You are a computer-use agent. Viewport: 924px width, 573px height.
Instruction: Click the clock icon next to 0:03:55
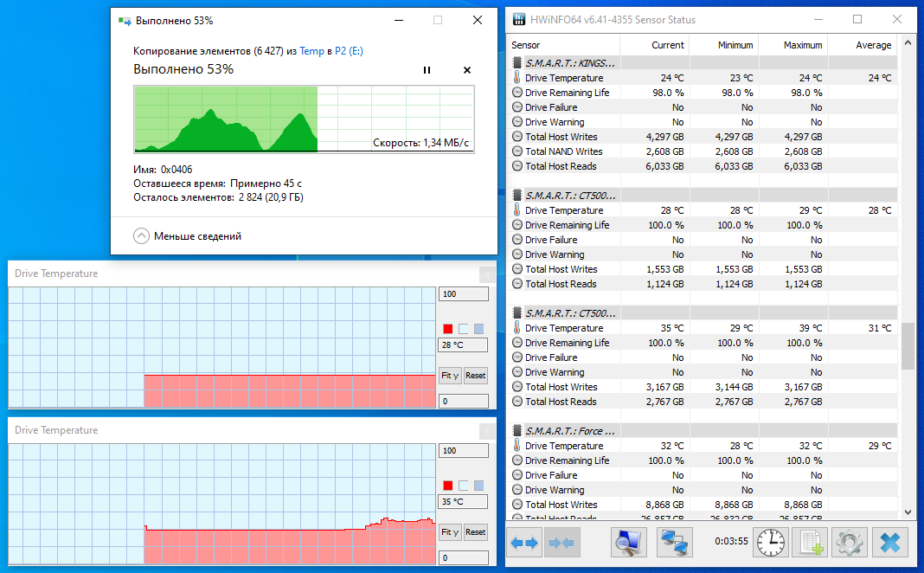(770, 542)
